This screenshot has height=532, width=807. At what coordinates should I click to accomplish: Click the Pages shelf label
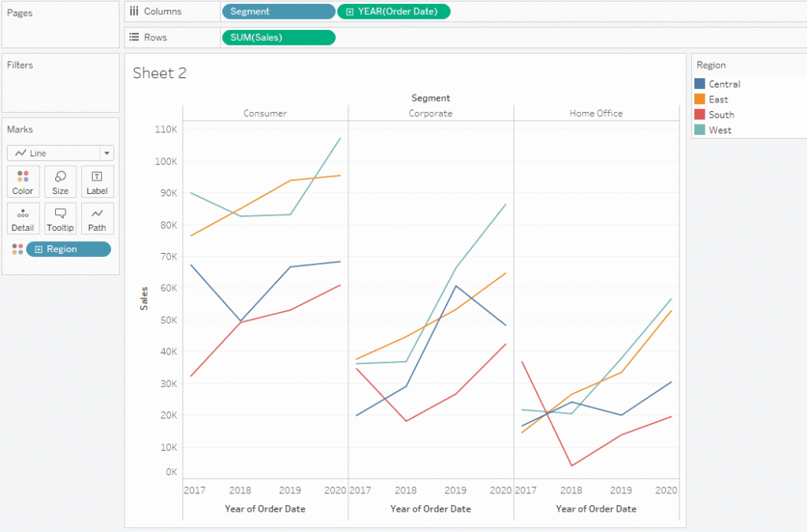pos(20,13)
